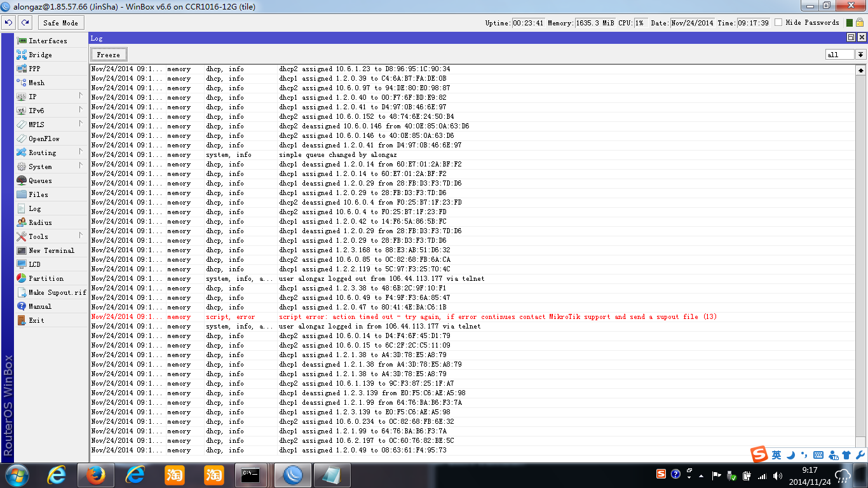Open the OpenFlow menu item

(x=51, y=139)
